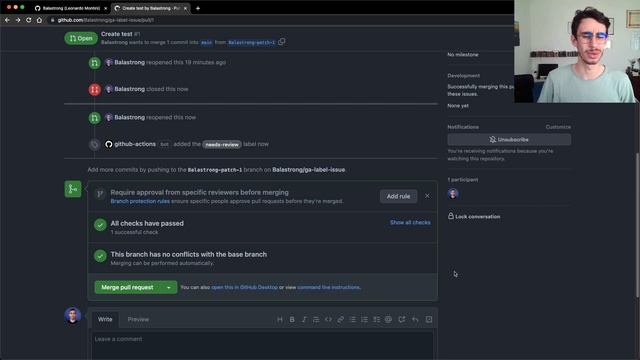Image resolution: width=640 pixels, height=360 pixels.
Task: Open github-actions bot profile link
Action: 135,144
